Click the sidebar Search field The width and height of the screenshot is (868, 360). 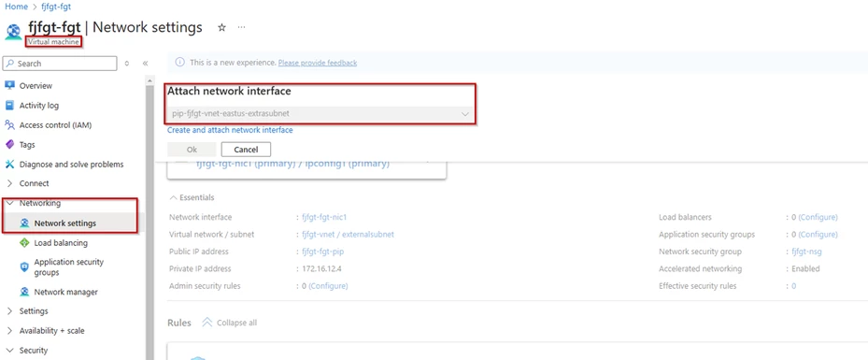[60, 64]
